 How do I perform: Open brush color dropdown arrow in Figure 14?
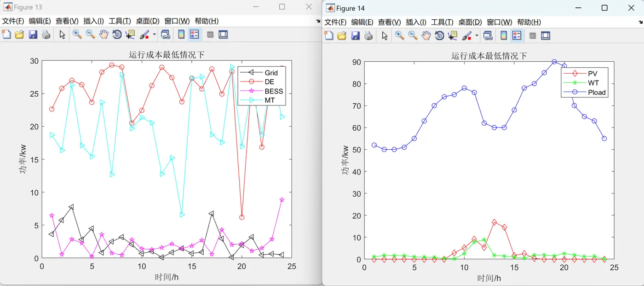(477, 35)
